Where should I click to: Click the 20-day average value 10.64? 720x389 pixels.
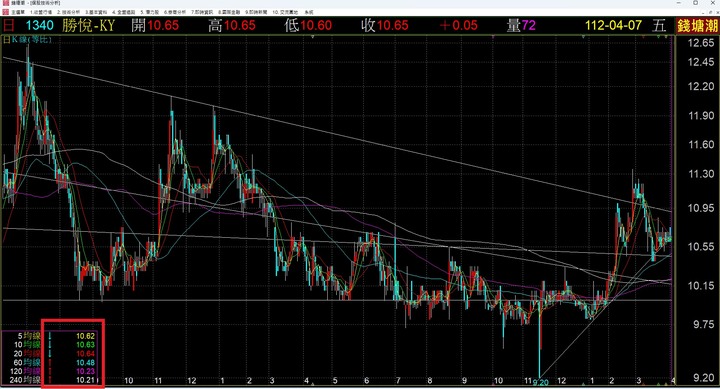pyautogui.click(x=85, y=354)
